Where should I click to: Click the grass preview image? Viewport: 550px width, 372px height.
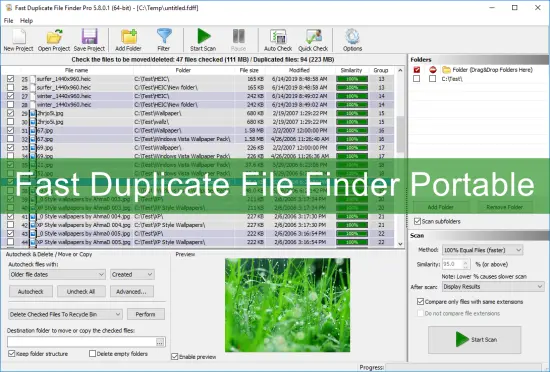tap(287, 305)
